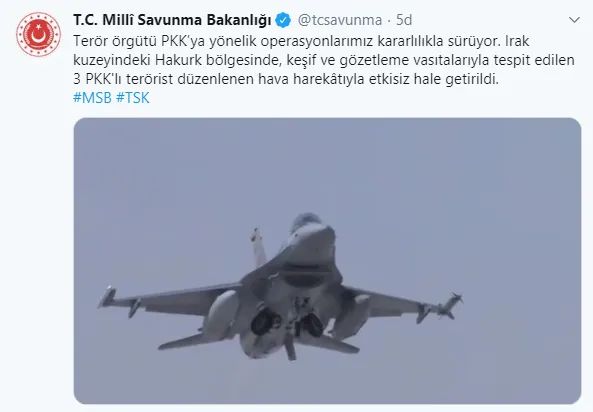593x412 pixels.
Task: Click the dot separator before the timestamp
Action: click(389, 21)
